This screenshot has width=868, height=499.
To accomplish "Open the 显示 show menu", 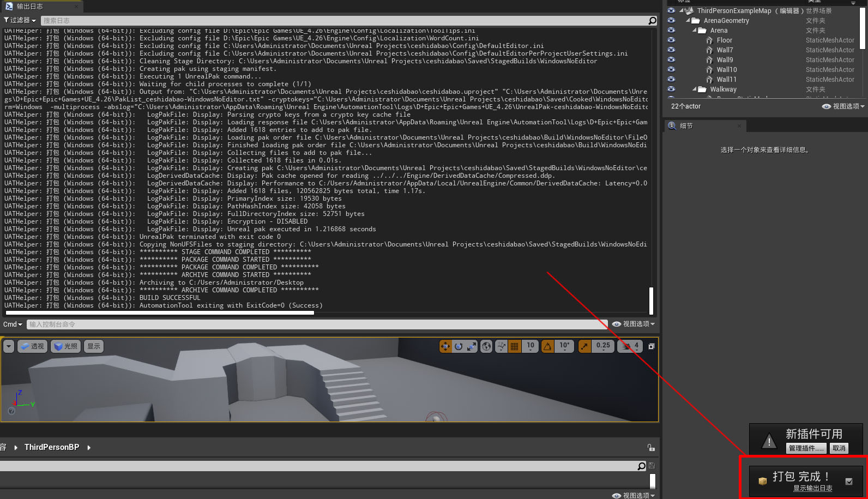I will point(94,346).
